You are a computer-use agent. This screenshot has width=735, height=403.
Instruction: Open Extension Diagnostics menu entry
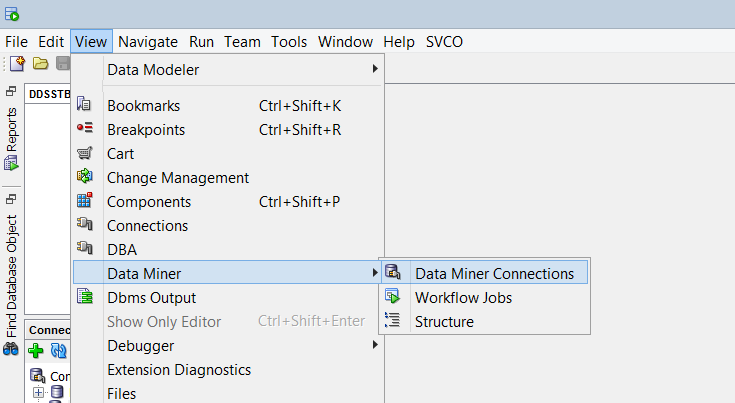point(228,370)
